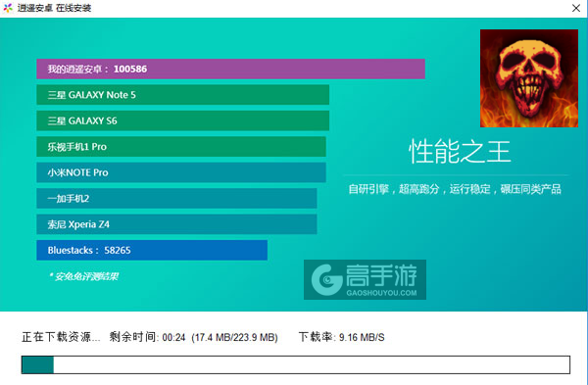Select the 三星 GALAXY Note 5 bar
Screen dimensions: 588x385
(182, 94)
